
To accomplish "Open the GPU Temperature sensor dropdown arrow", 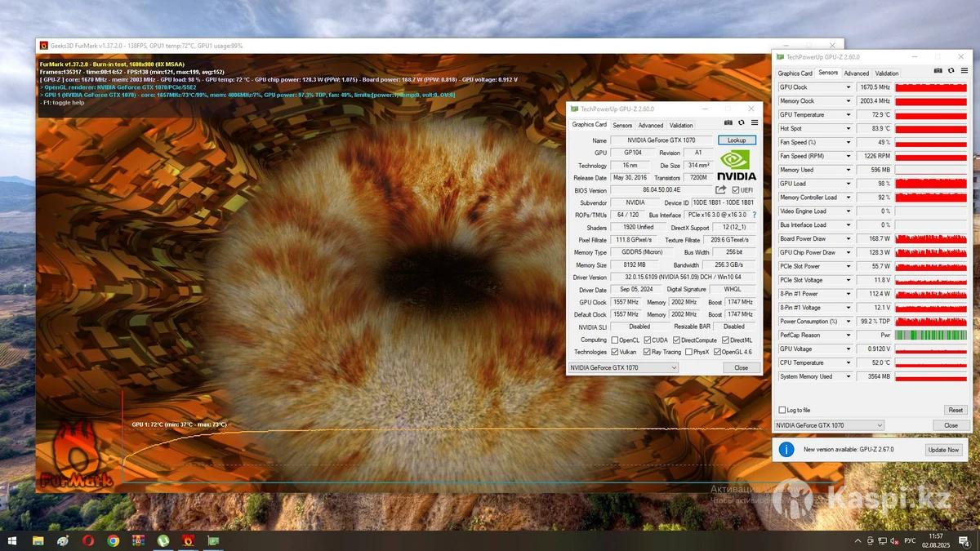I will (x=849, y=115).
